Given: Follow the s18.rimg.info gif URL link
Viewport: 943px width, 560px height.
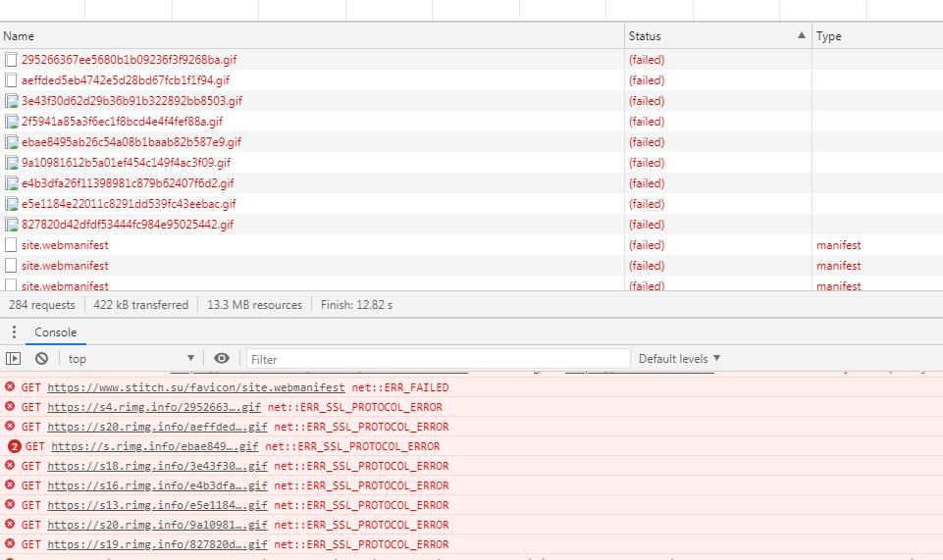Looking at the screenshot, I should (x=157, y=466).
